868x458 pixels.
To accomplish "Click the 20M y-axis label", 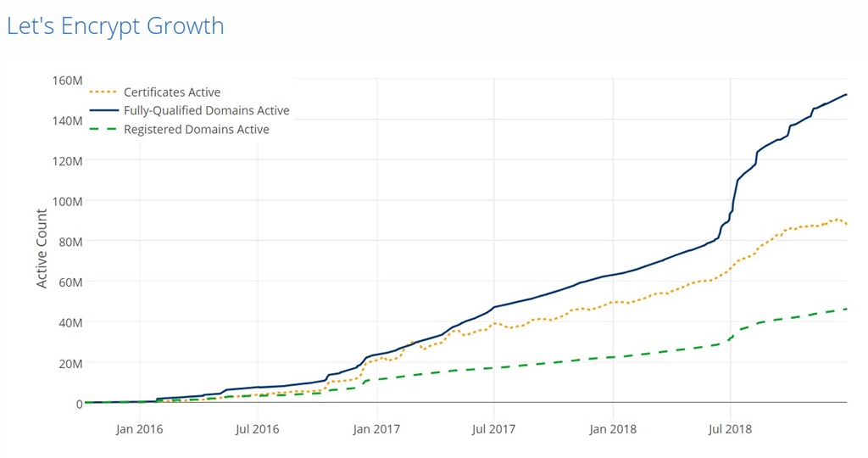I will (x=71, y=363).
